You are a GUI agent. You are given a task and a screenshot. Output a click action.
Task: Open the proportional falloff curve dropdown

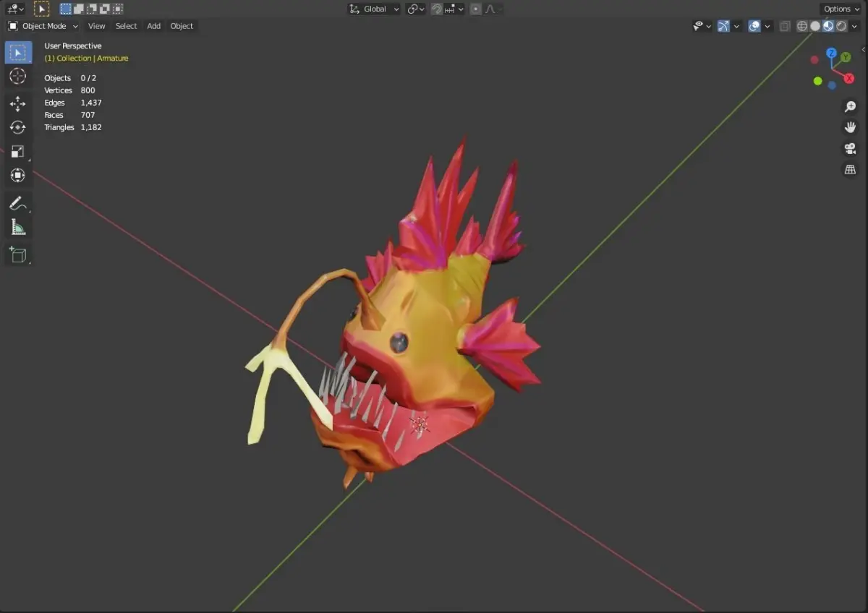[x=494, y=9]
